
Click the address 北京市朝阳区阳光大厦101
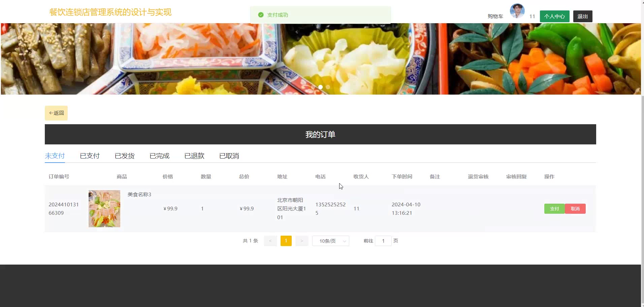click(x=292, y=209)
